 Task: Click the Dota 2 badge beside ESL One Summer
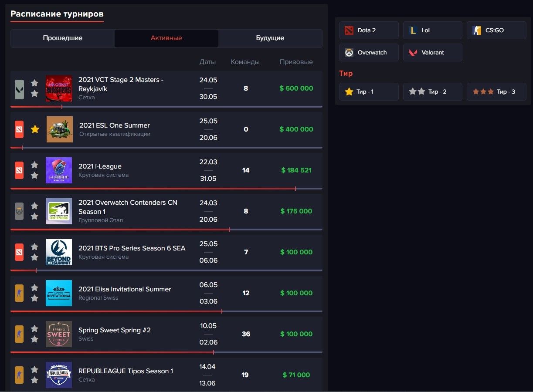tap(19, 129)
